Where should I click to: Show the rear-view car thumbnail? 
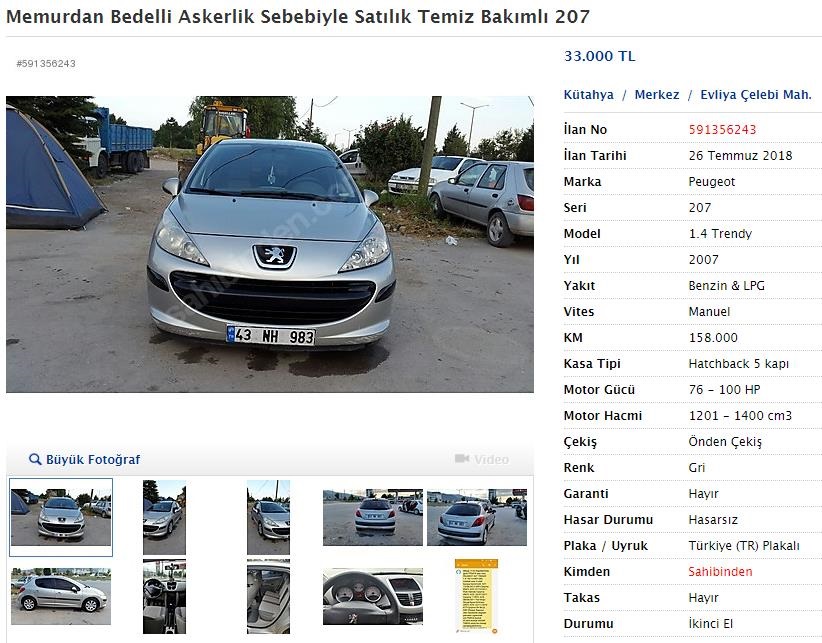click(372, 517)
